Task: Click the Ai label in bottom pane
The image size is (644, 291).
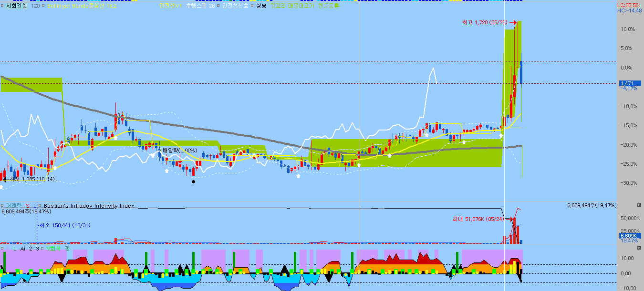Action: tap(22, 249)
